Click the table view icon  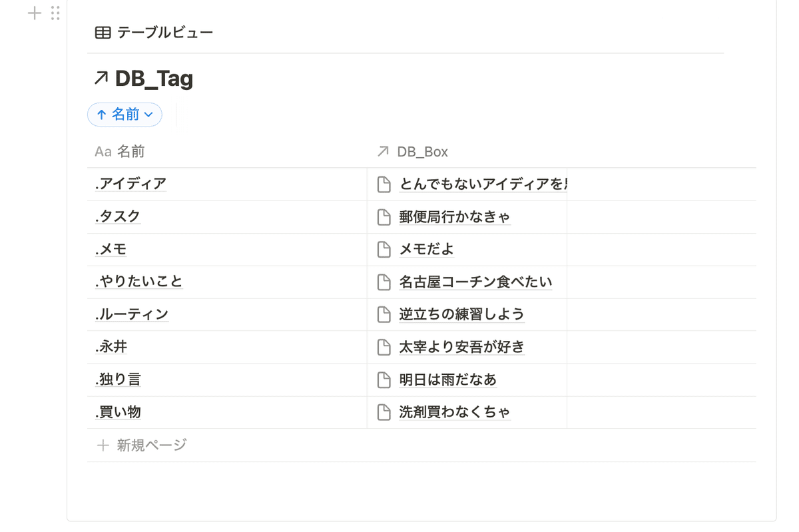point(103,33)
